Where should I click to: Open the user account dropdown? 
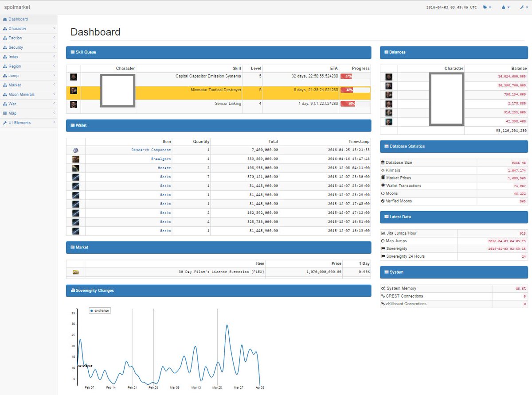pos(505,7)
